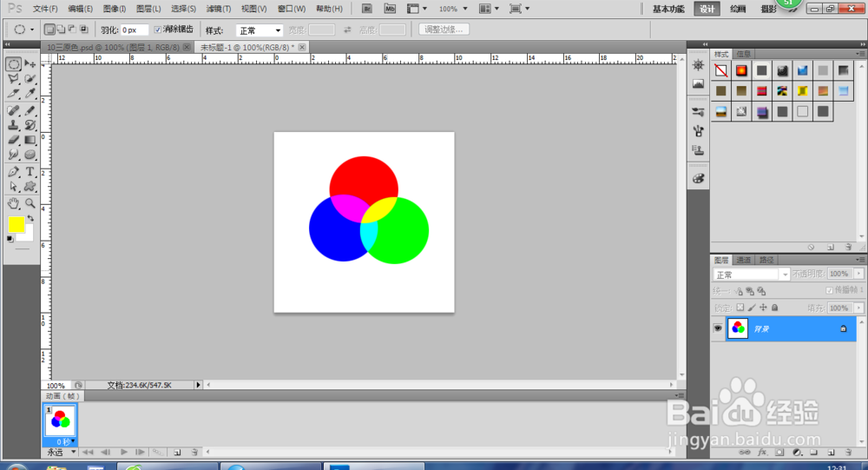Screen dimensions: 868x470
Task: Duplicate selected frame in Animation panel
Action: tap(177, 453)
